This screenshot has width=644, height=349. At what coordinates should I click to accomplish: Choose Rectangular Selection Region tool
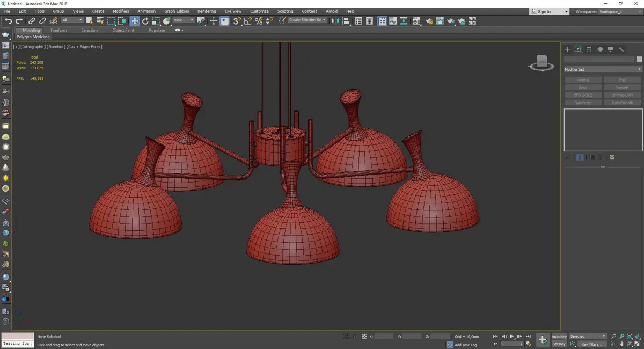[111, 21]
